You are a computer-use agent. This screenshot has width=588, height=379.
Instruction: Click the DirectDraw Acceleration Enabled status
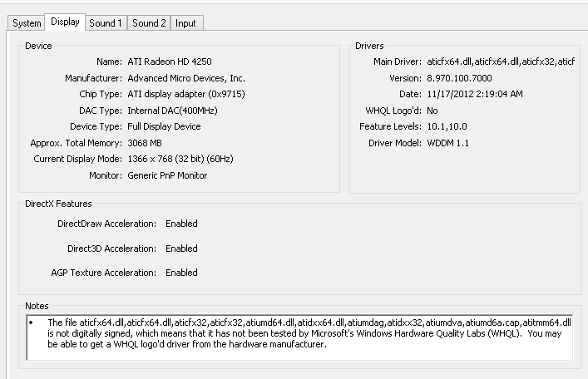pyautogui.click(x=181, y=224)
